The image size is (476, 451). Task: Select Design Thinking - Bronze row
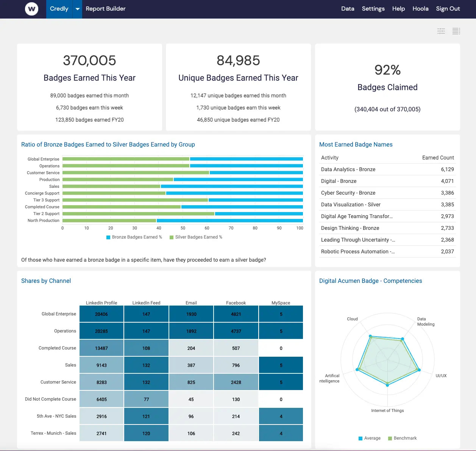387,228
